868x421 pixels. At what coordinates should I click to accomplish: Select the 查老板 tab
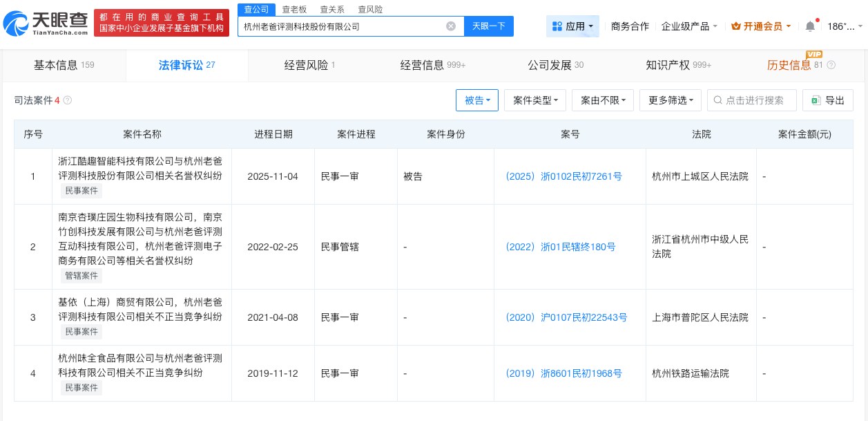click(x=295, y=9)
